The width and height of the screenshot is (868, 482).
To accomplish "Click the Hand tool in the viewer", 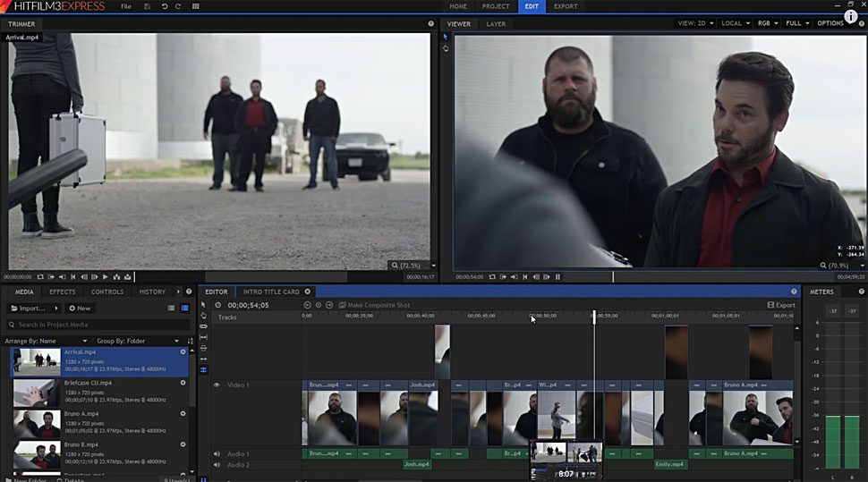I will 446,48.
